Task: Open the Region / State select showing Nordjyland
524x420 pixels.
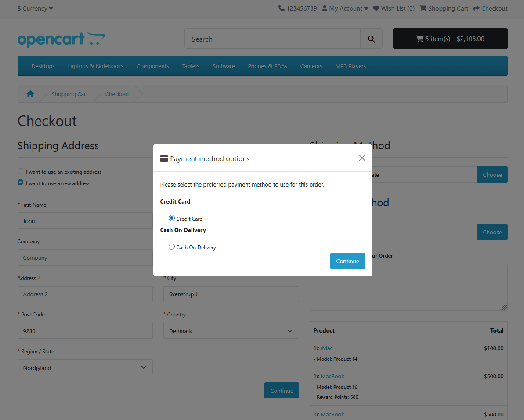Action: coord(85,368)
